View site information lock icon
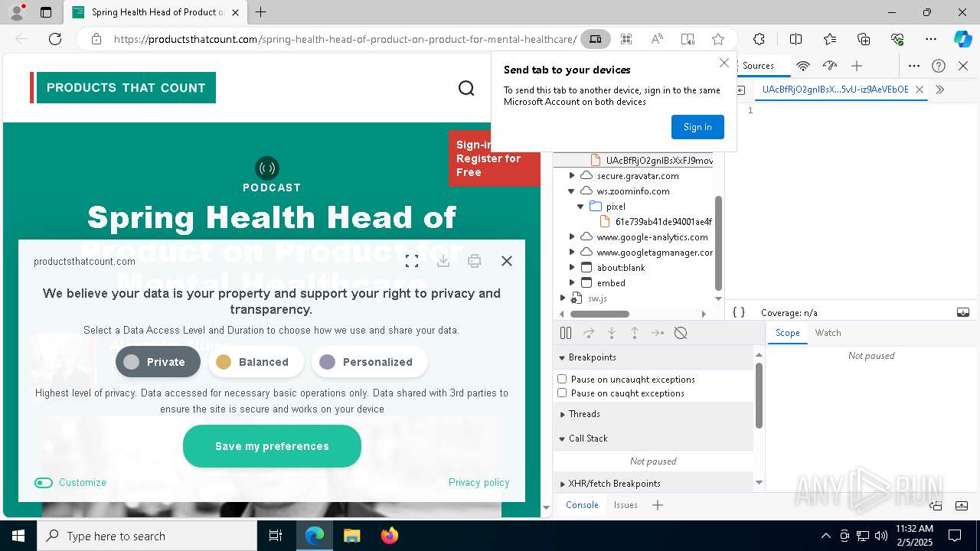 point(96,39)
